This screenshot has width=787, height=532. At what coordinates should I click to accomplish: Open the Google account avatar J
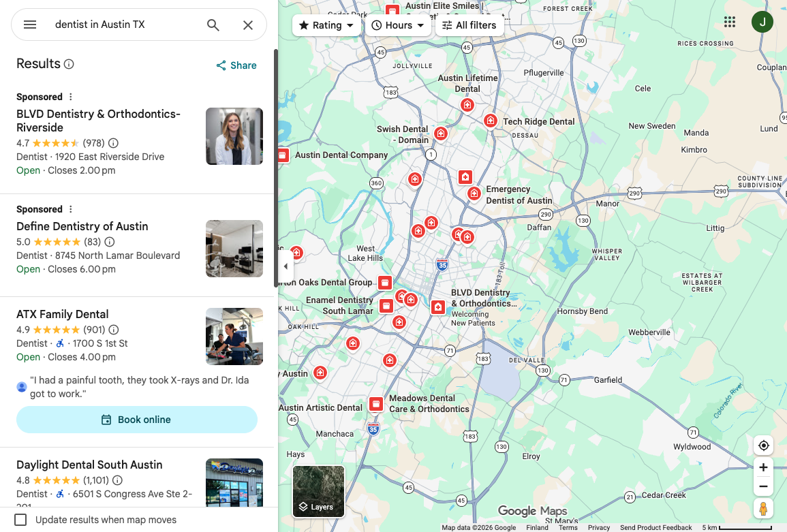click(762, 22)
